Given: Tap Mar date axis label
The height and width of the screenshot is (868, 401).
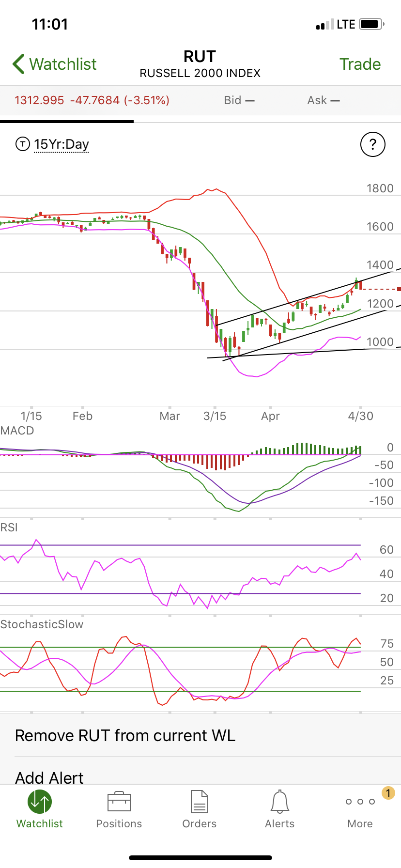Looking at the screenshot, I should click(170, 416).
